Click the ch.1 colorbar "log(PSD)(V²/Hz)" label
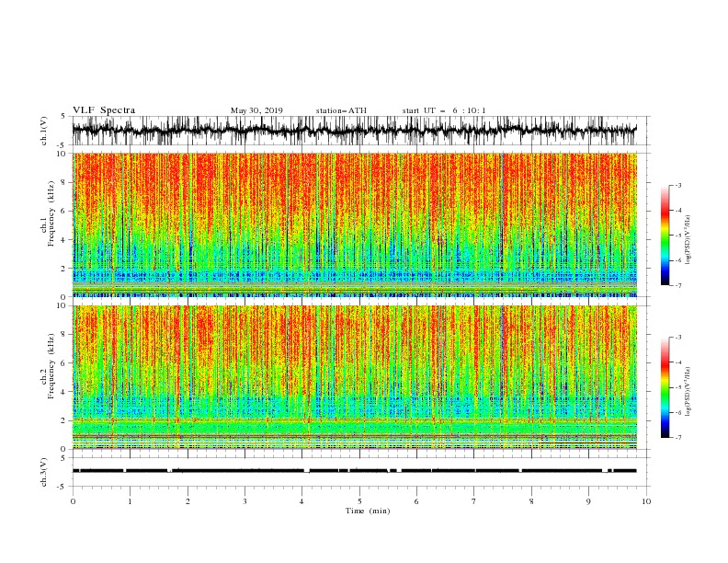This screenshot has width=728, height=563. tap(688, 240)
